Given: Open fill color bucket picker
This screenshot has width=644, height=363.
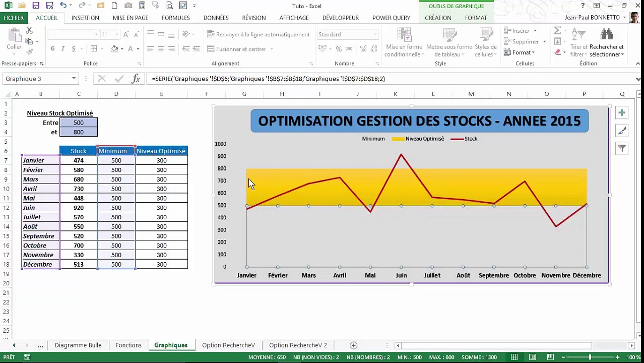Looking at the screenshot, I should point(115,49).
